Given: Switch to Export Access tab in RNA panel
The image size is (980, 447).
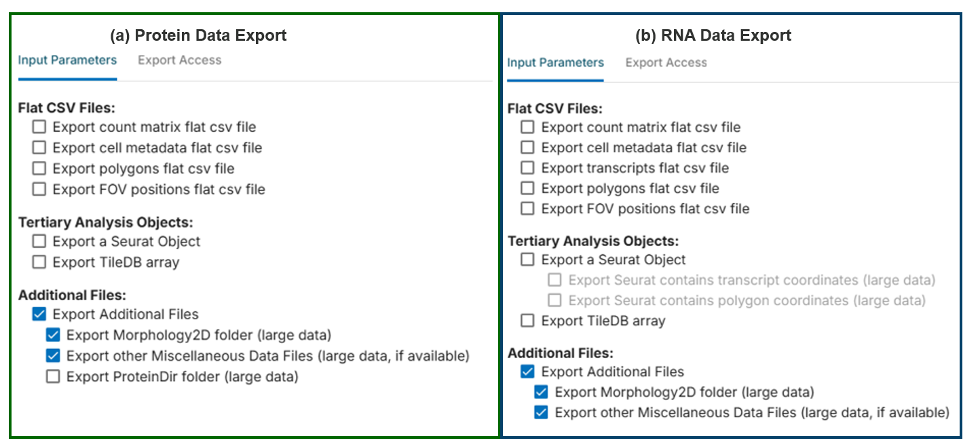Looking at the screenshot, I should 666,62.
